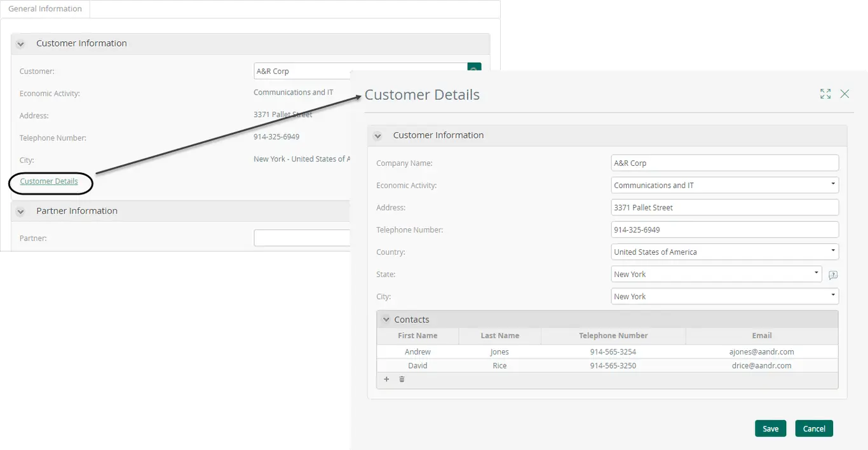Screen dimensions: 868x450
Task: Click the Partner input field
Action: pos(302,238)
